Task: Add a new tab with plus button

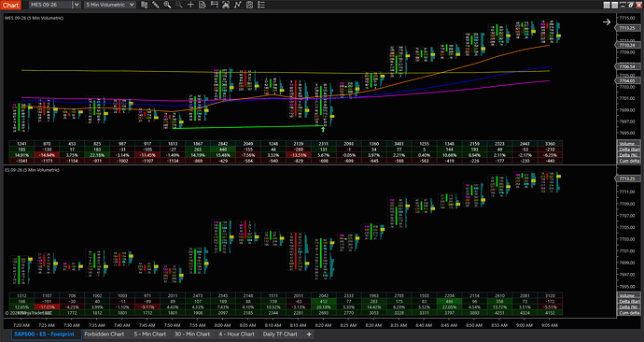Action: [309, 335]
